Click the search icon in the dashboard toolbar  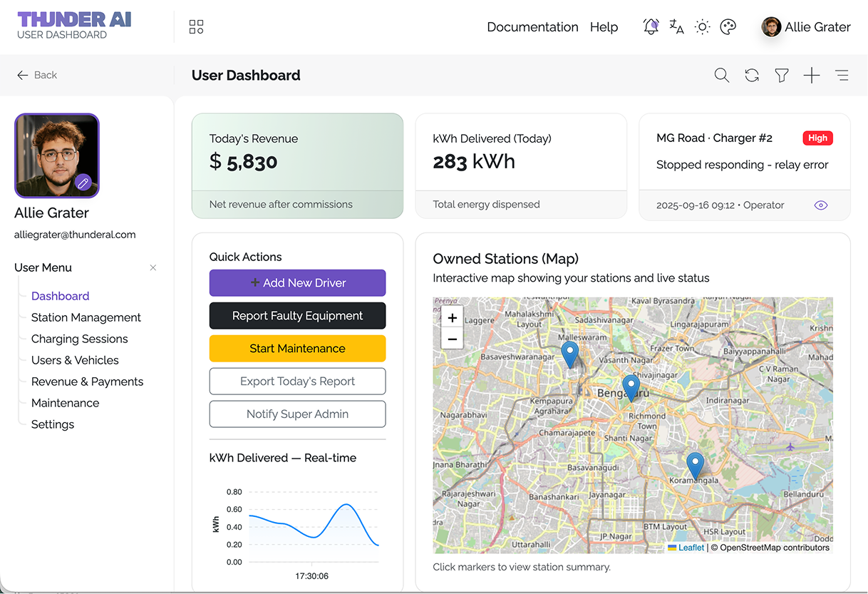[721, 75]
